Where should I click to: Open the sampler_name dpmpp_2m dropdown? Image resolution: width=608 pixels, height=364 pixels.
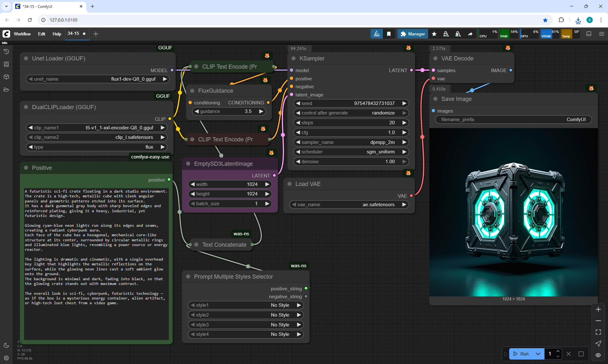tap(351, 142)
